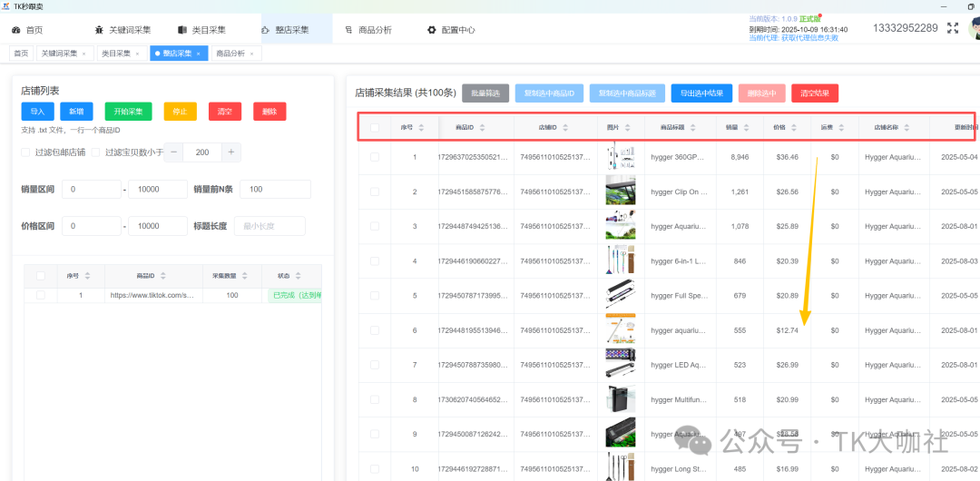Image resolution: width=980 pixels, height=481 pixels.
Task: Click the 标题长度 minimum length input field
Action: pos(269,226)
